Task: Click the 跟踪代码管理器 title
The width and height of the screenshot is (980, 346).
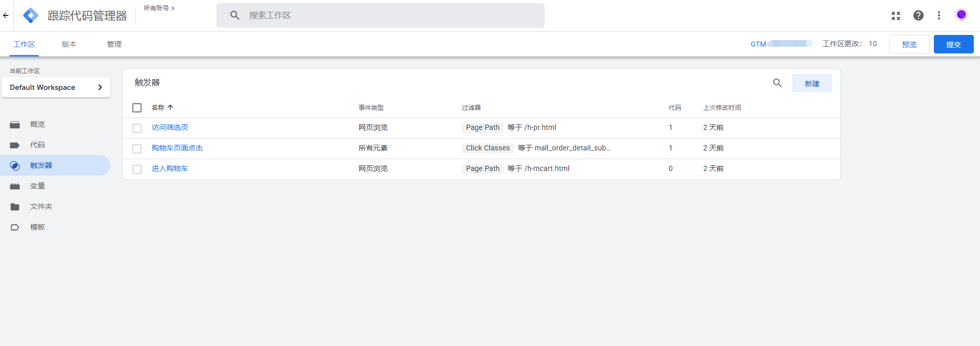Action: 87,16
